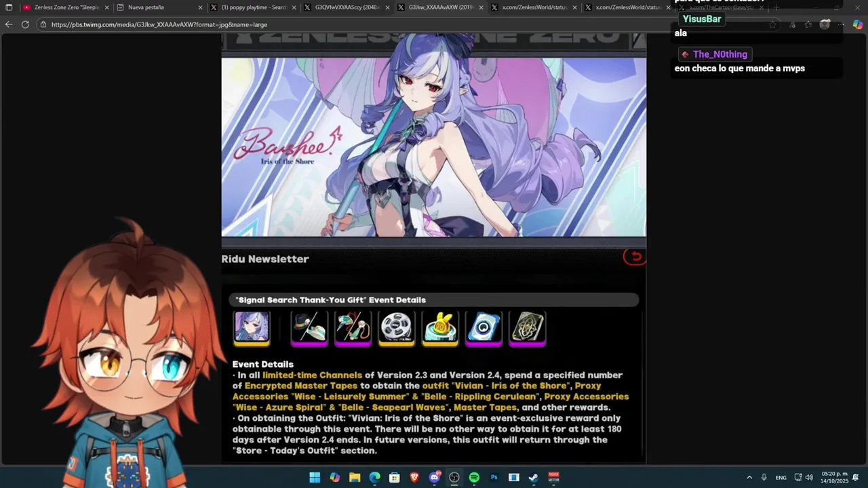Open Voicemeeter from the taskbar
This screenshot has width=868, height=488.
click(554, 478)
